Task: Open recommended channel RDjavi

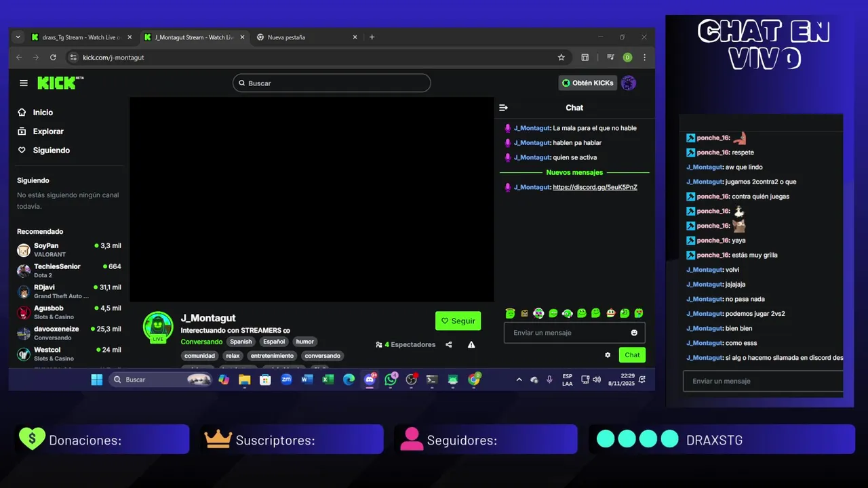Action: pos(69,291)
